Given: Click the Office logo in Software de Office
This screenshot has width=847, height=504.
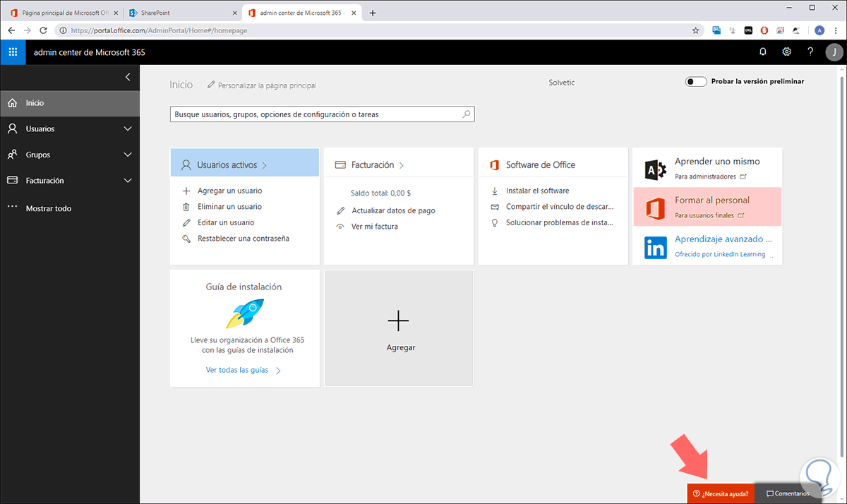Looking at the screenshot, I should (494, 165).
